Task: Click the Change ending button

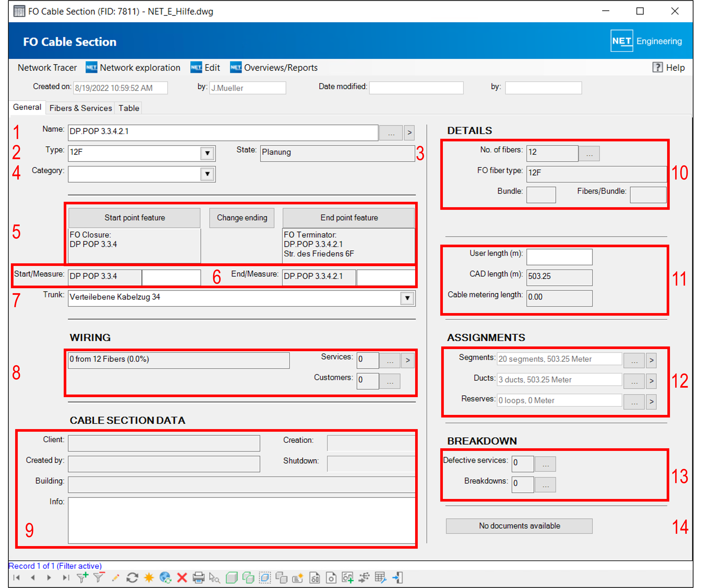Action: (x=242, y=218)
